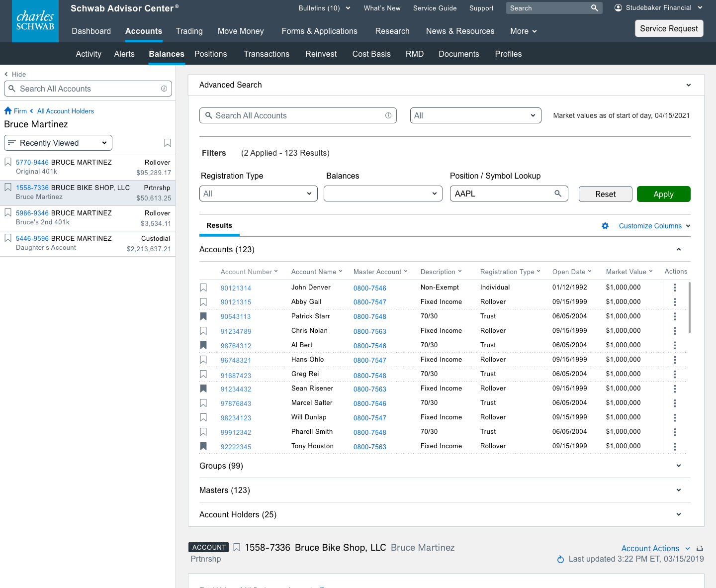The image size is (716, 588).
Task: Click the Hide sidebar link
Action: tap(15, 74)
